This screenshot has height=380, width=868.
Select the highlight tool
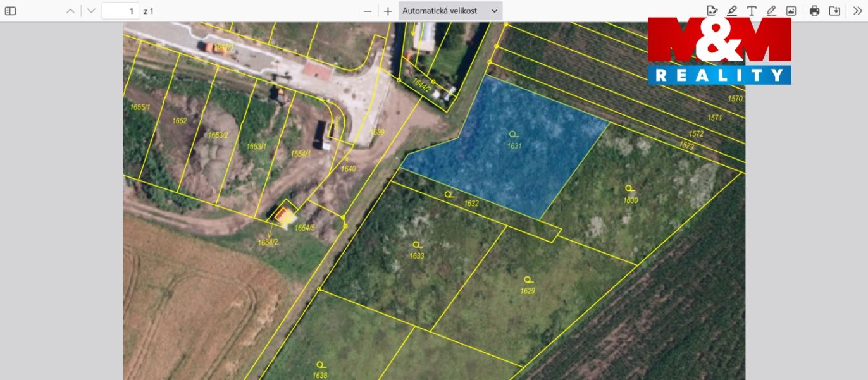(x=732, y=11)
